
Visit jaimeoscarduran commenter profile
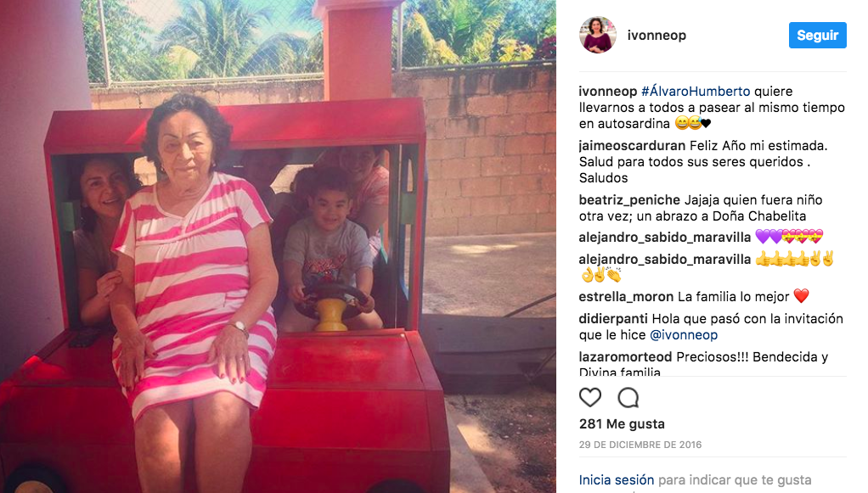(x=632, y=146)
